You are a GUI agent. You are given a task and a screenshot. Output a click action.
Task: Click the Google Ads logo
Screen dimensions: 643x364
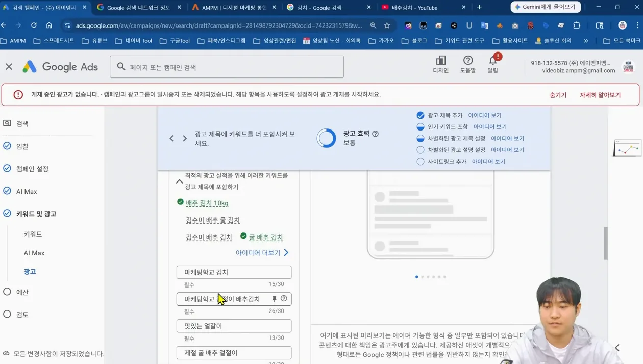pyautogui.click(x=60, y=67)
